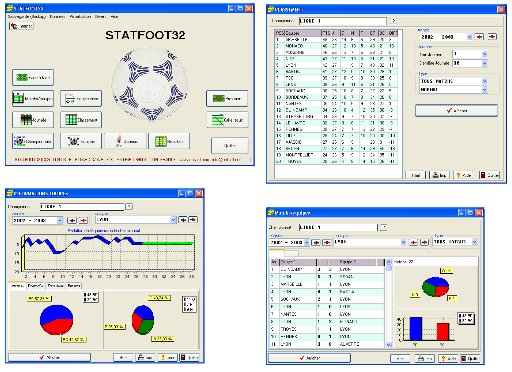Click the Journée button with players icon
Viewport: 512px width, 372px height.
pos(33,119)
